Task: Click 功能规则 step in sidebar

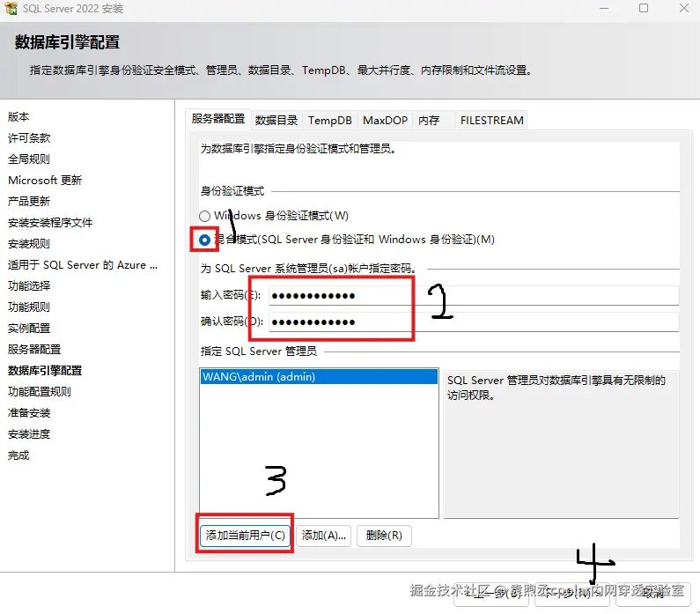Action: click(29, 307)
